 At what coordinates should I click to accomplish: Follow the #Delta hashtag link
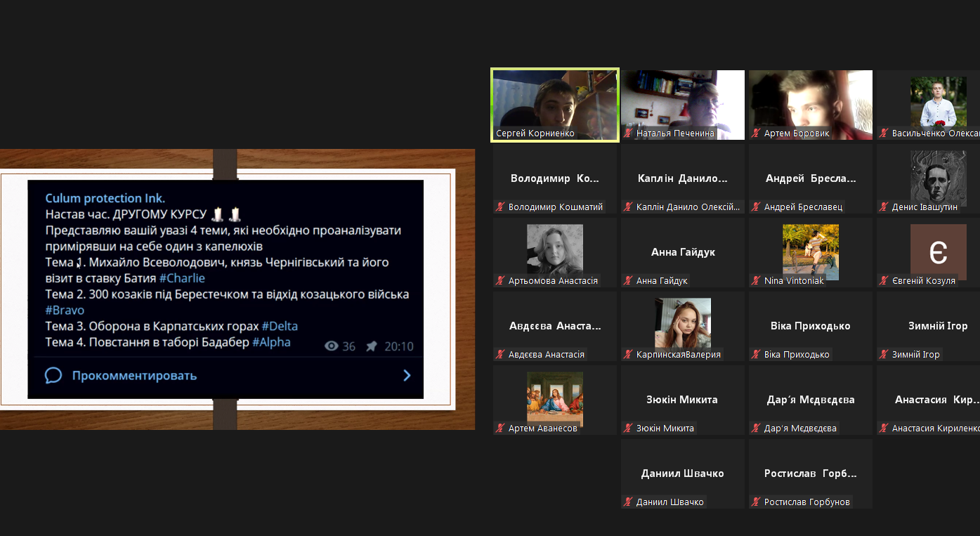pyautogui.click(x=280, y=326)
